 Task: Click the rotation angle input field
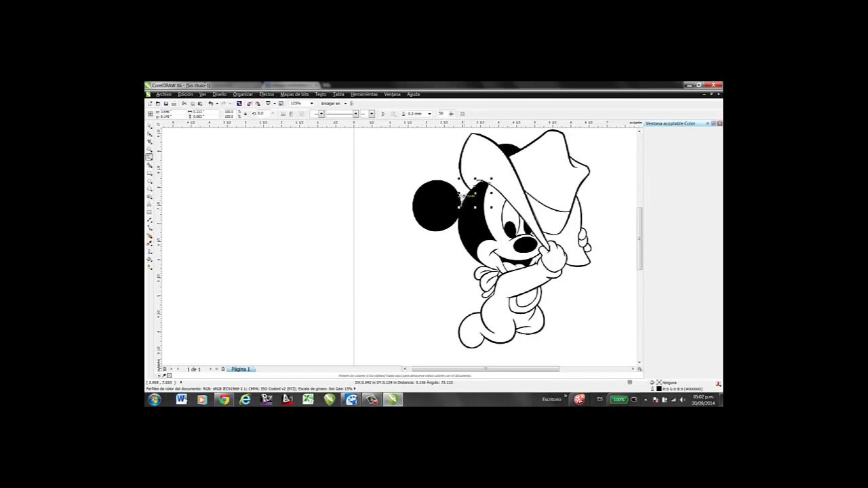[263, 114]
